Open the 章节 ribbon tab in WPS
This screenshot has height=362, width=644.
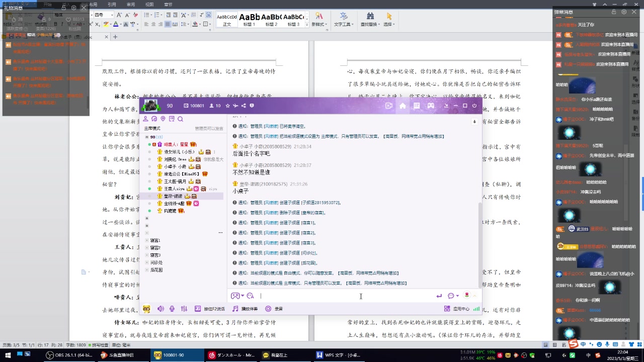pyautogui.click(x=168, y=4)
